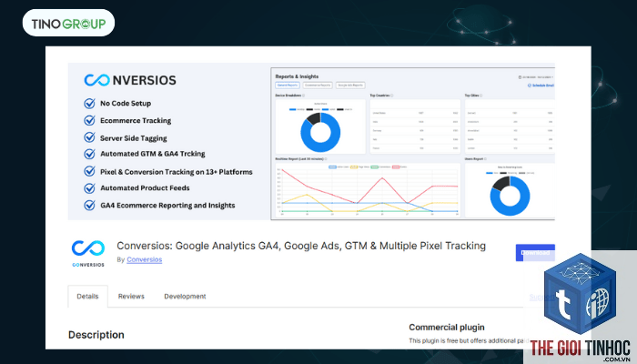Click the blue Download button
The image size is (637, 364).
pos(535,253)
